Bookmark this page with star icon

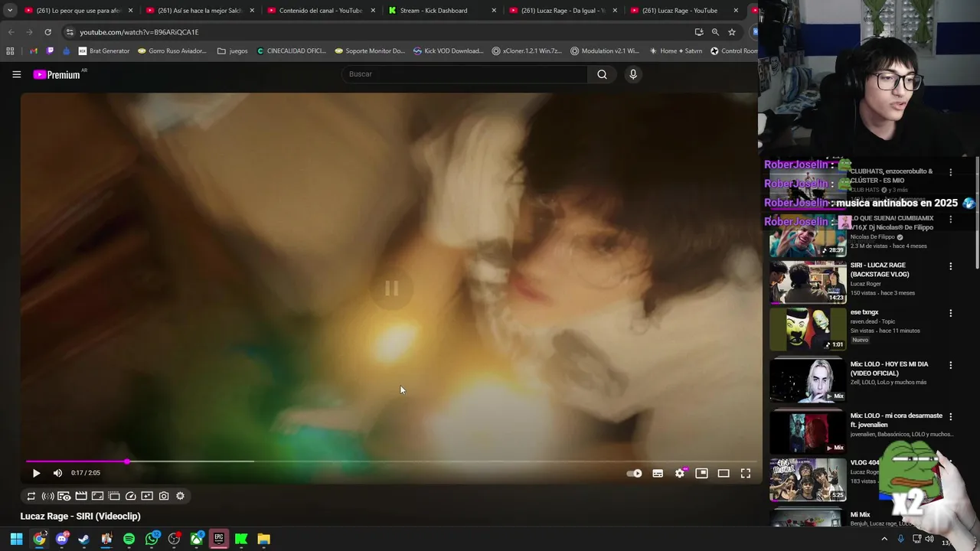732,32
